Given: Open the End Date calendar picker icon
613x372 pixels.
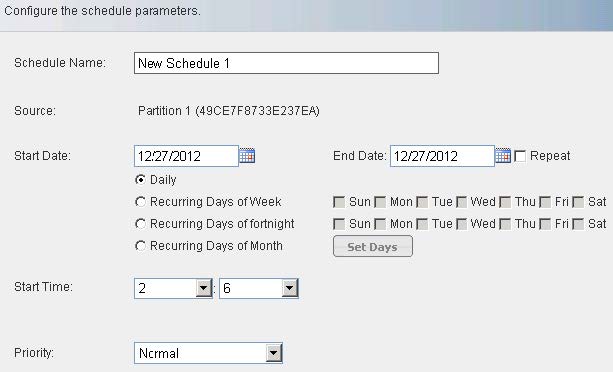Looking at the screenshot, I should click(503, 156).
